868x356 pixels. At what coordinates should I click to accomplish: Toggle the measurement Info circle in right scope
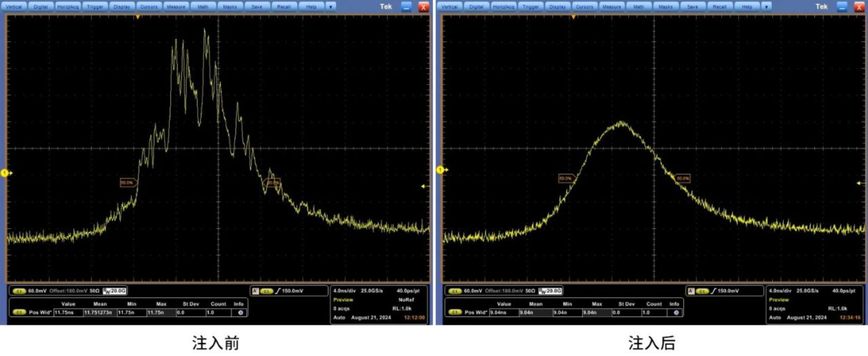pos(676,312)
